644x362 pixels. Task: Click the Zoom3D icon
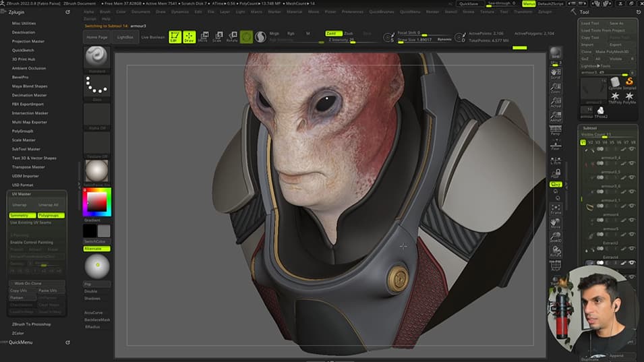click(x=556, y=237)
